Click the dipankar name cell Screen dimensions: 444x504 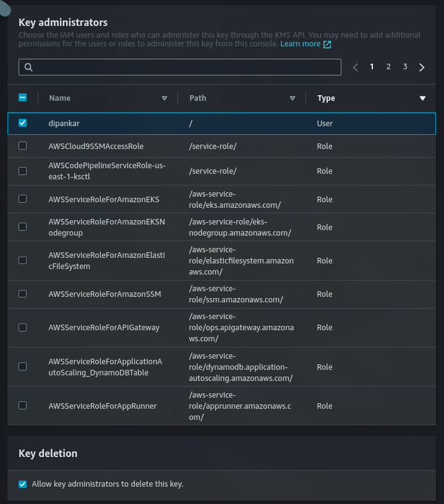(x=64, y=124)
